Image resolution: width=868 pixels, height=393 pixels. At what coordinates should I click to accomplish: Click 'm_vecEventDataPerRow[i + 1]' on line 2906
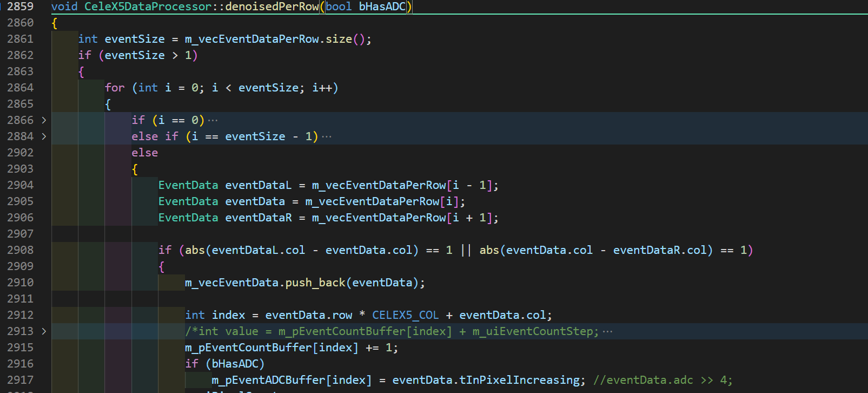(402, 218)
